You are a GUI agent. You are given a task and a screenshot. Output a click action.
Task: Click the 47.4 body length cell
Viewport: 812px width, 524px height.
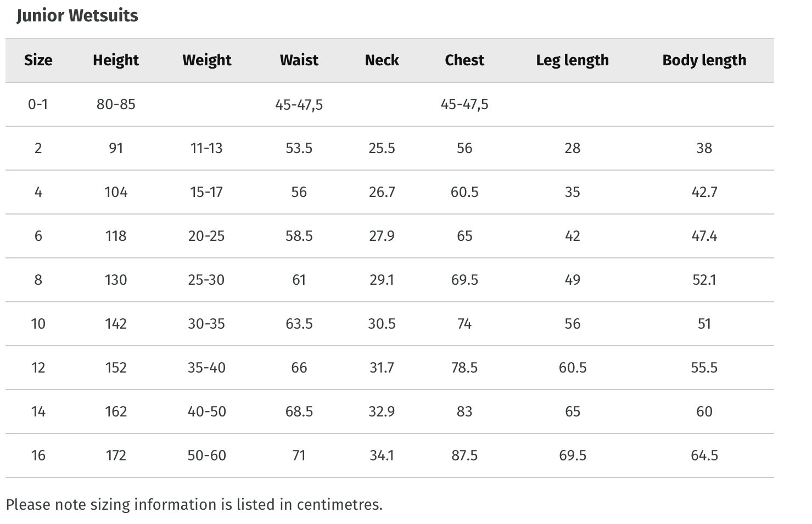point(704,236)
